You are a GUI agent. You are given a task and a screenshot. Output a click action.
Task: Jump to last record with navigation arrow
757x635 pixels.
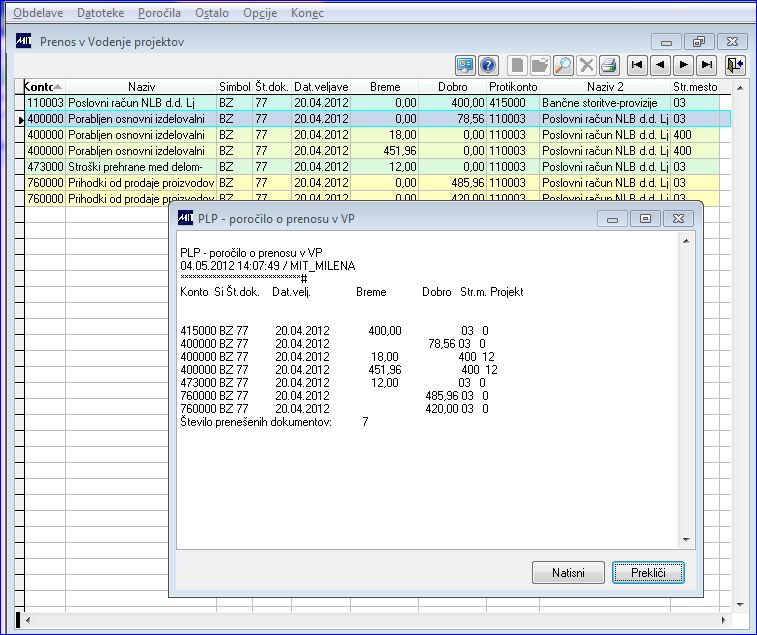(x=707, y=66)
